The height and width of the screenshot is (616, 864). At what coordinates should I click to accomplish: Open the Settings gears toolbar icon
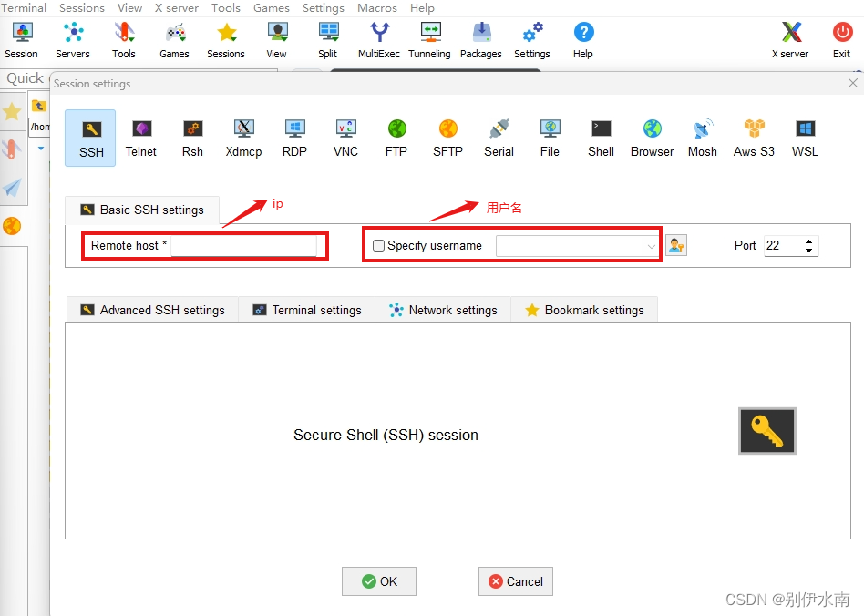pos(532,40)
